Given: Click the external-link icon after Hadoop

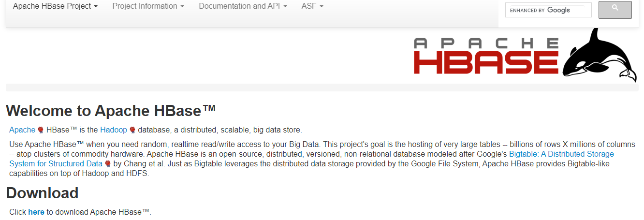Looking at the screenshot, I should pyautogui.click(x=132, y=130).
